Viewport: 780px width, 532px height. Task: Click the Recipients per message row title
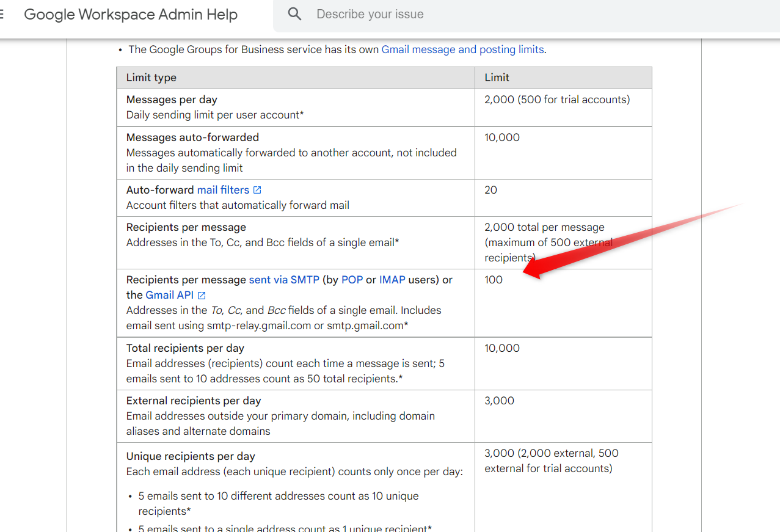click(186, 227)
